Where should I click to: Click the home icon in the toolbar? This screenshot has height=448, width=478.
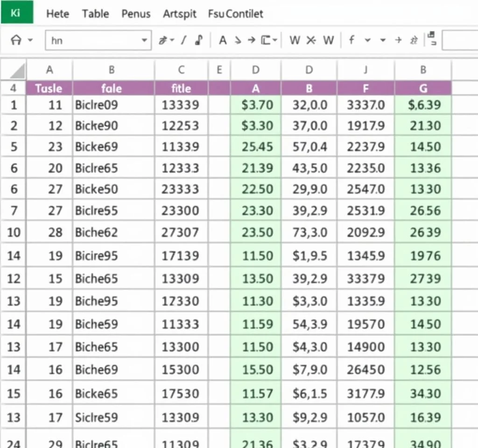(16, 41)
